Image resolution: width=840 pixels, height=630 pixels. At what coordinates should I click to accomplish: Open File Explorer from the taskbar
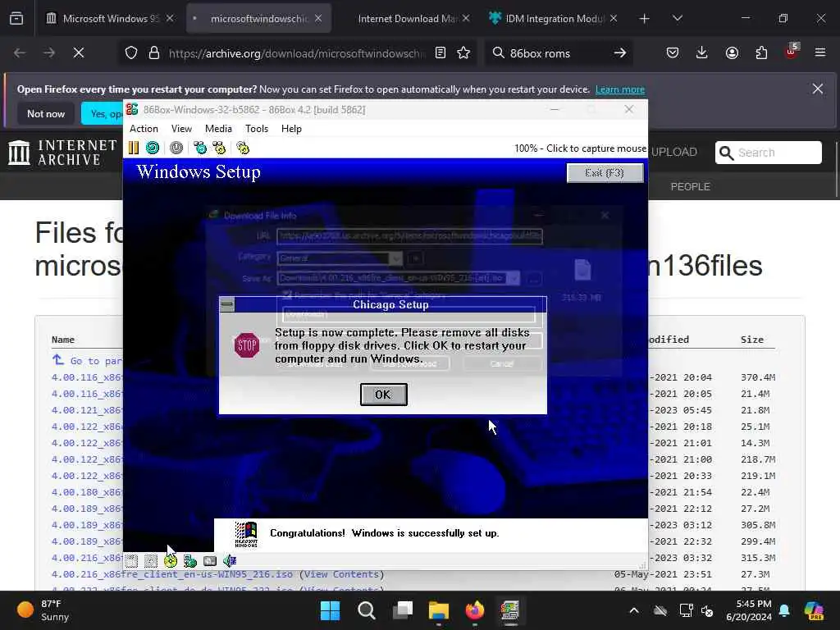(439, 610)
